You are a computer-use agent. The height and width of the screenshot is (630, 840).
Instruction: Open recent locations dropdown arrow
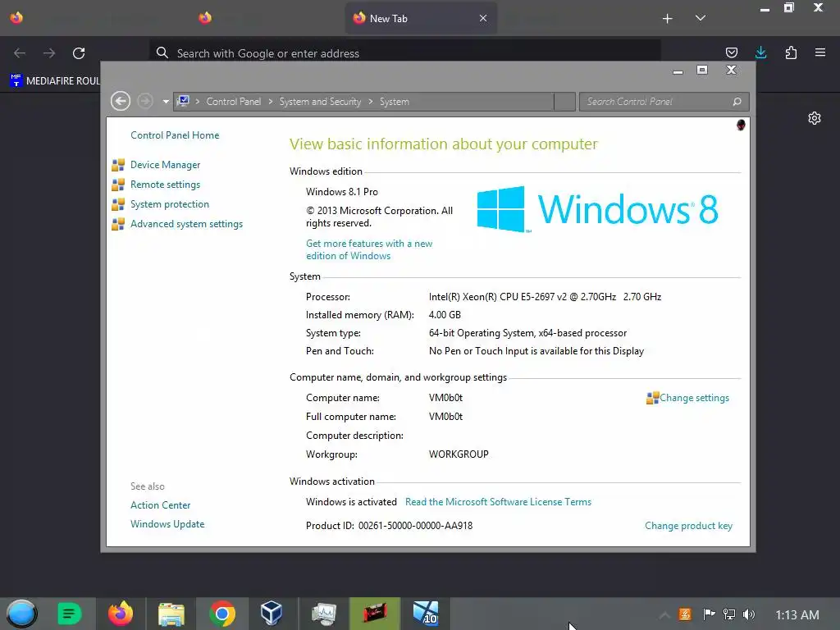(x=166, y=101)
